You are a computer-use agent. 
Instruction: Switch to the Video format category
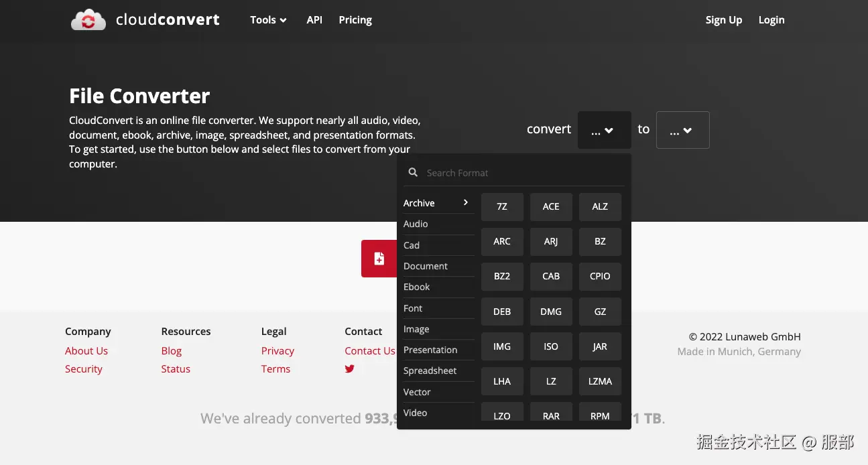pos(415,413)
